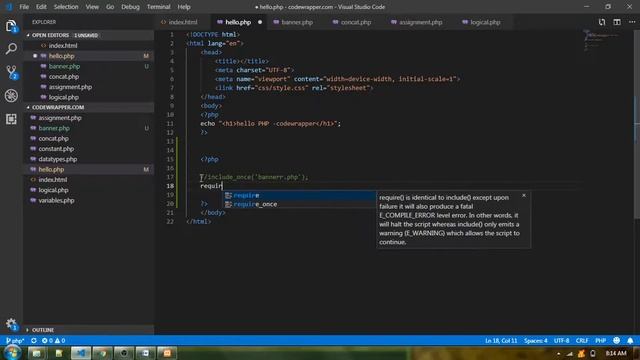The image size is (640, 360).
Task: Select banner.php under Open Editors
Action: tap(89, 66)
